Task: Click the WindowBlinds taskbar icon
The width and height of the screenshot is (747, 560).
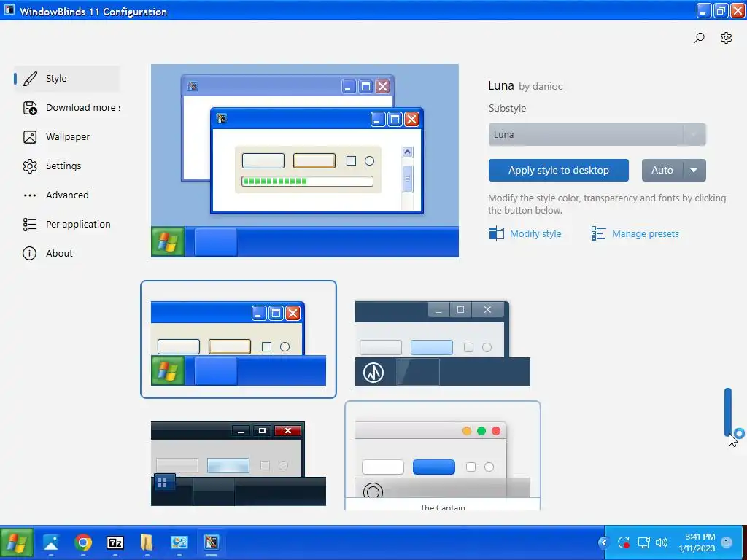Action: tap(211, 542)
